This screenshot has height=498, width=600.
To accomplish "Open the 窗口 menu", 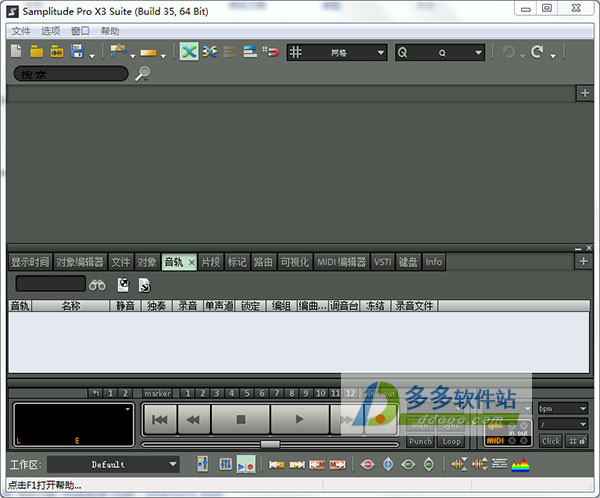I will [x=80, y=31].
